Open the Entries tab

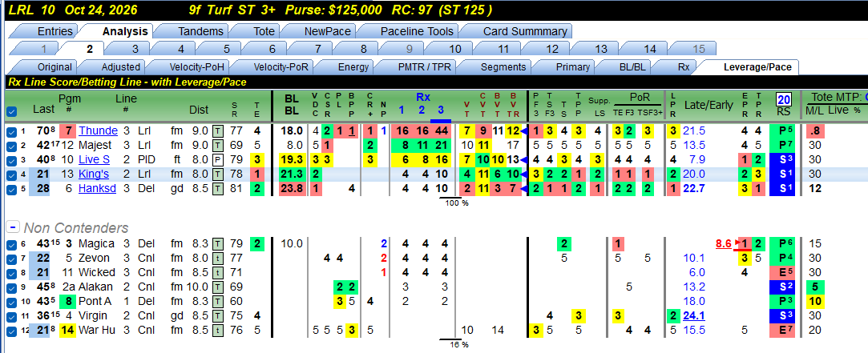pyautogui.click(x=55, y=31)
